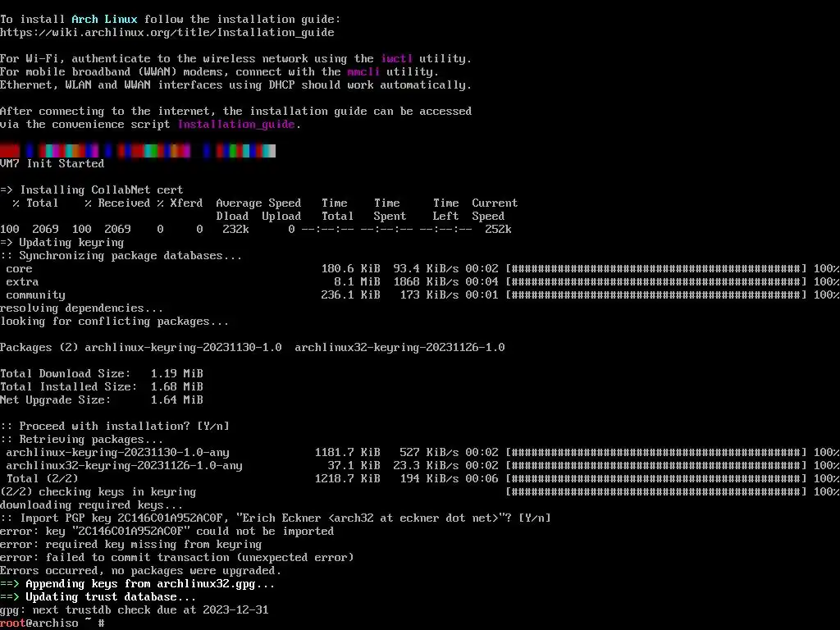This screenshot has height=630, width=840.
Task: Click the '=> Updating keyring' line
Action: pos(62,243)
